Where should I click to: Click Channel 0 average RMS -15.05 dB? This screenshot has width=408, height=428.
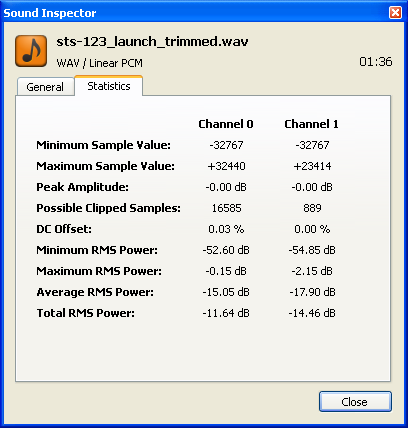click(x=226, y=292)
